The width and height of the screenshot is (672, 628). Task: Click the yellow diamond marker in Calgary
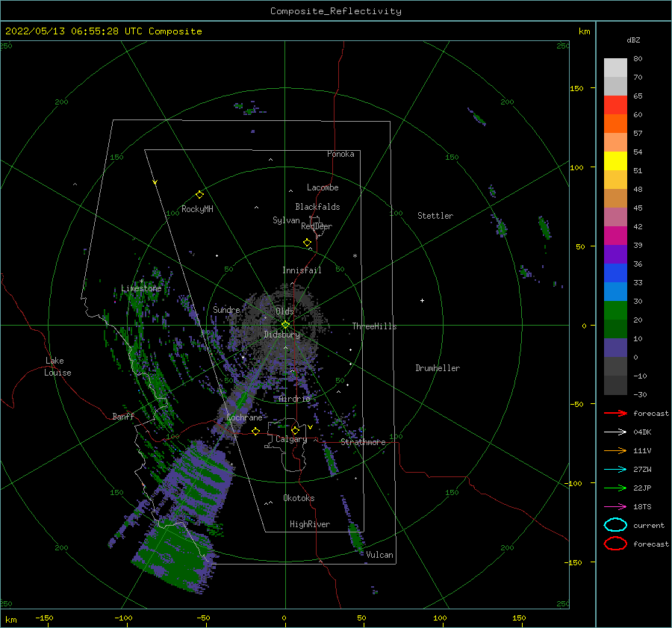coord(295,430)
